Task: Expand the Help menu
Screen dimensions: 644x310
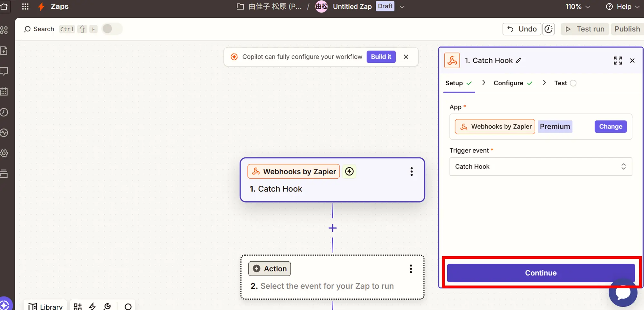Action: coord(622,6)
